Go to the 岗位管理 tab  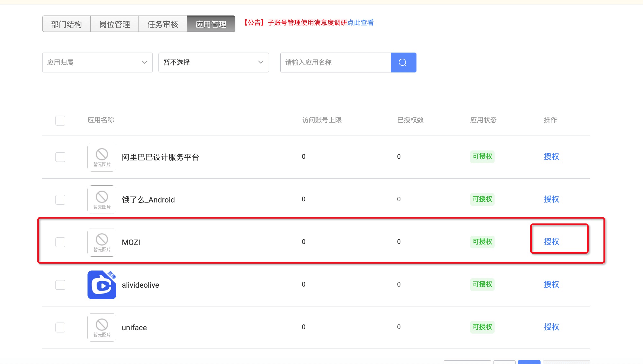click(115, 24)
